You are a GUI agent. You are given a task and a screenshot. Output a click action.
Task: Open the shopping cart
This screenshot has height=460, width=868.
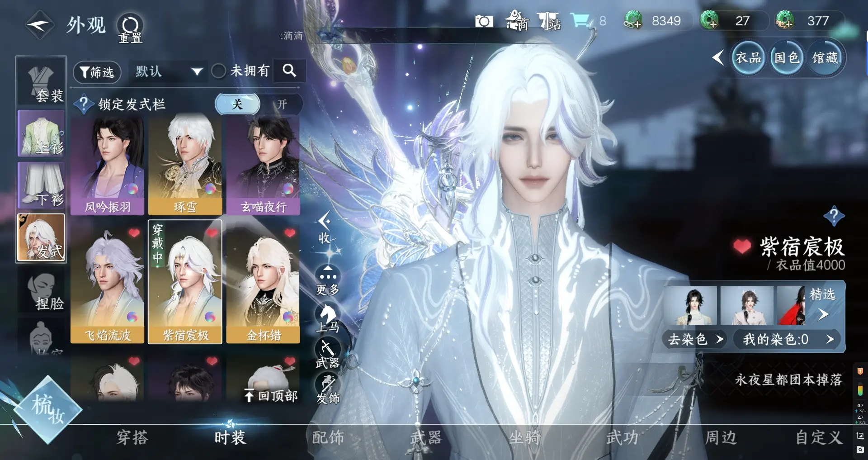(580, 20)
